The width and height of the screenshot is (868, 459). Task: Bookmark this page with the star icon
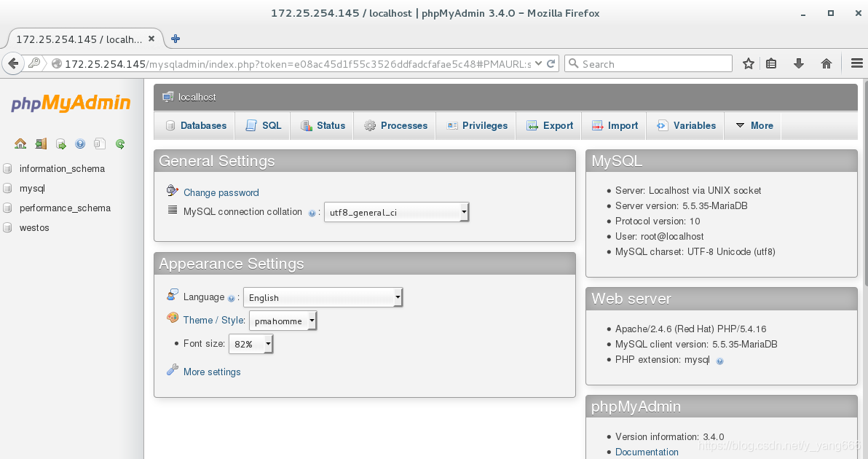point(749,63)
